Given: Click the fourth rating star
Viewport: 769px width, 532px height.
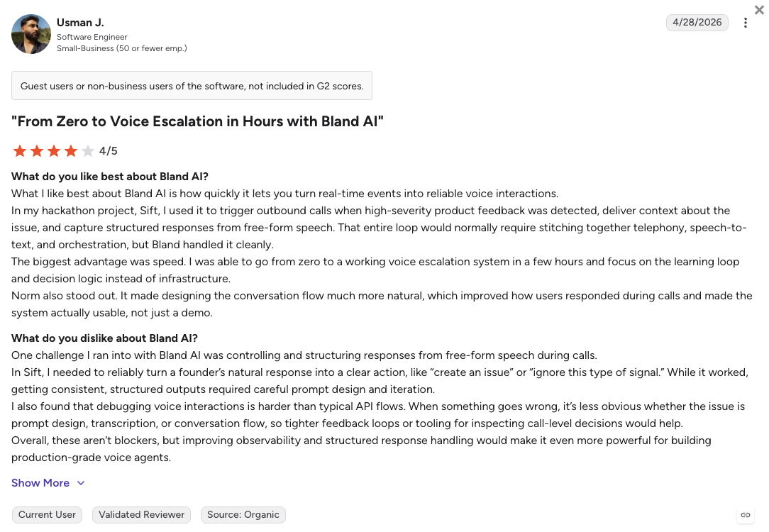Looking at the screenshot, I should tap(71, 151).
